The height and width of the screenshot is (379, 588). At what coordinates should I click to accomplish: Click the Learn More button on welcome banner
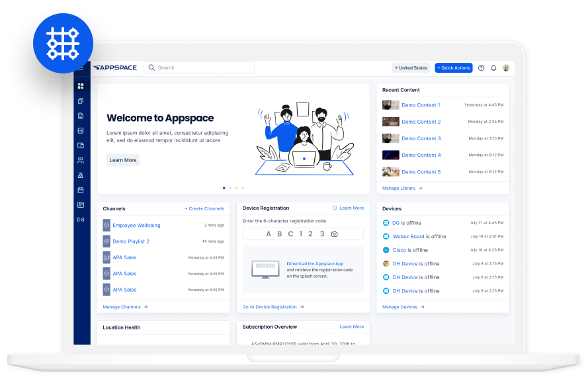click(x=123, y=160)
